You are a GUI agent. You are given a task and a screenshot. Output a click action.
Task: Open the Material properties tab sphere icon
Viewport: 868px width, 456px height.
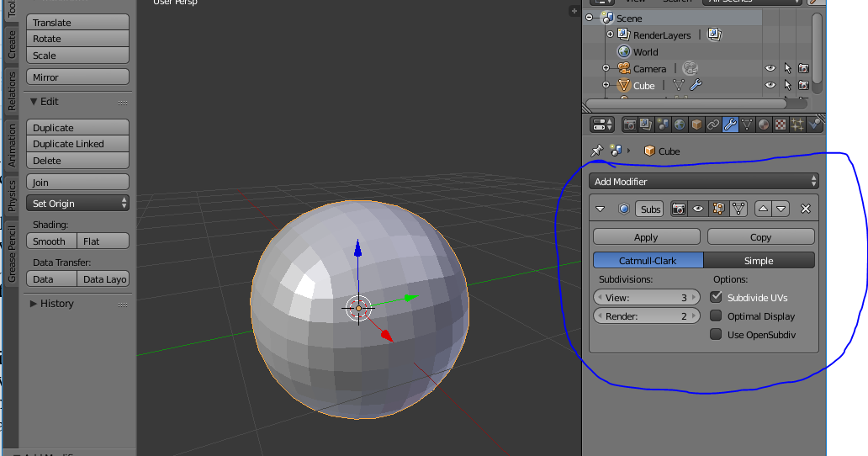point(764,125)
